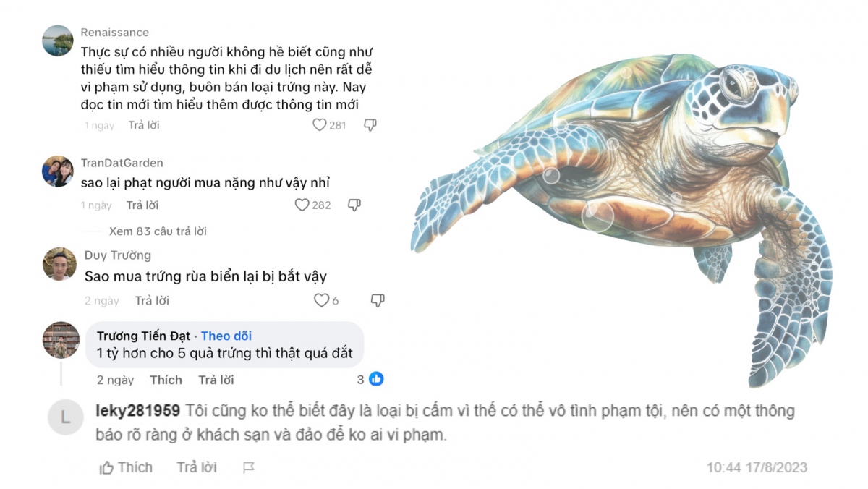Like the Renaissance comment using its heart icon

(319, 125)
